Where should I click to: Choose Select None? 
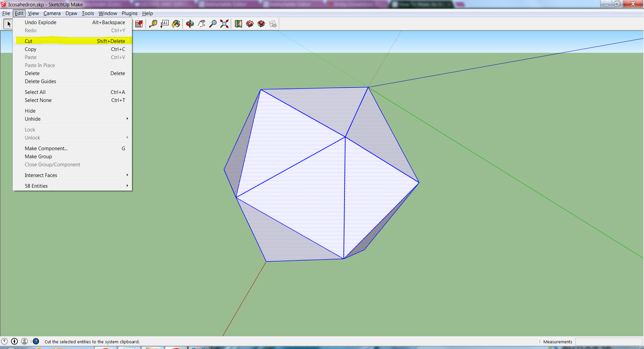72,100
